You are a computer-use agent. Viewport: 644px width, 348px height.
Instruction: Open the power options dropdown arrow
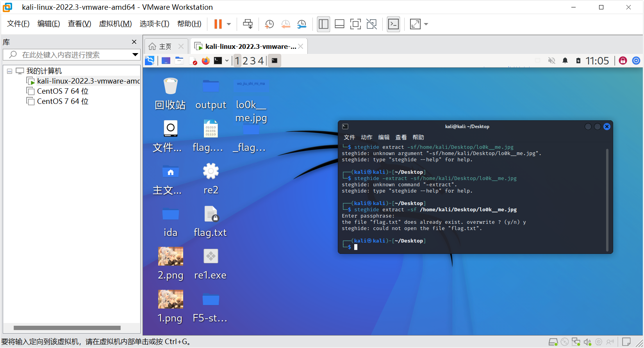pyautogui.click(x=229, y=24)
